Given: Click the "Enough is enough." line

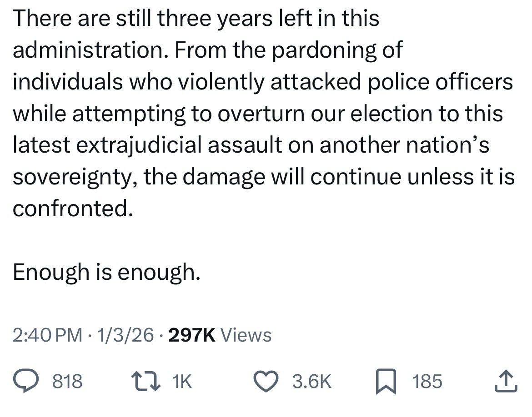Looking at the screenshot, I should pyautogui.click(x=106, y=272).
